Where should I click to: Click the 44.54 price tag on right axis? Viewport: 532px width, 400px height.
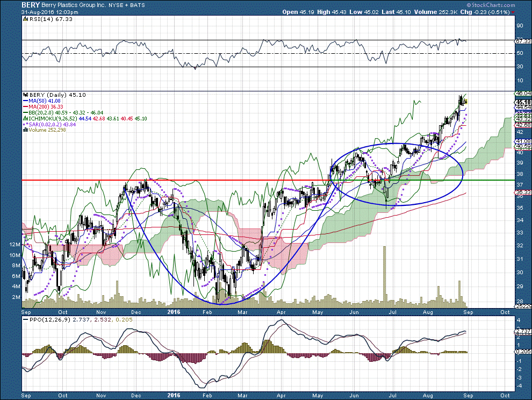click(523, 108)
